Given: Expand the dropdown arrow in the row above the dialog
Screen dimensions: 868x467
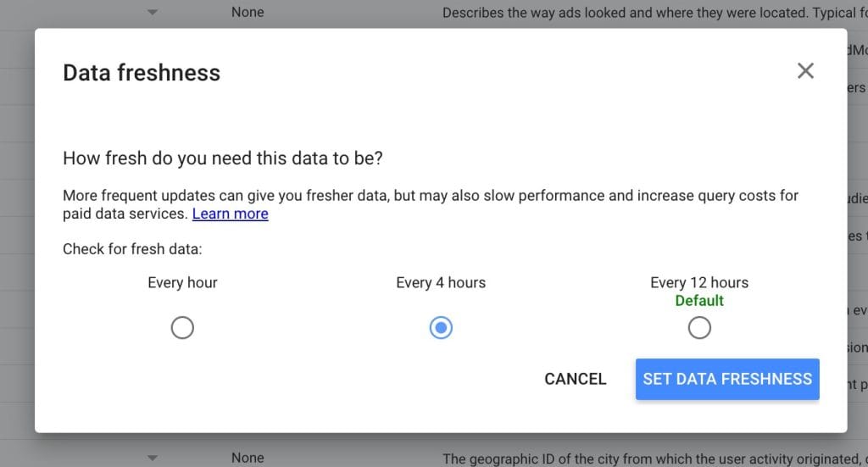Looking at the screenshot, I should click(153, 12).
